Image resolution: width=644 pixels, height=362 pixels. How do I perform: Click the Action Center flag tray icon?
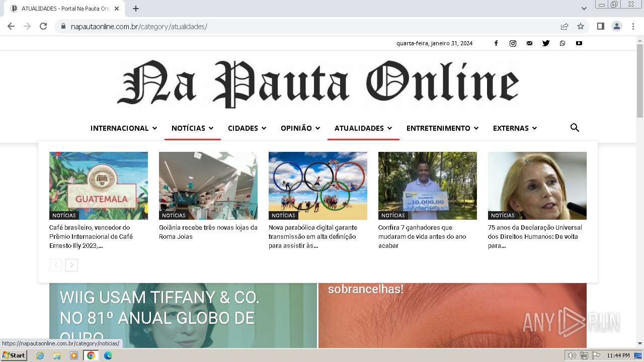coord(595,355)
